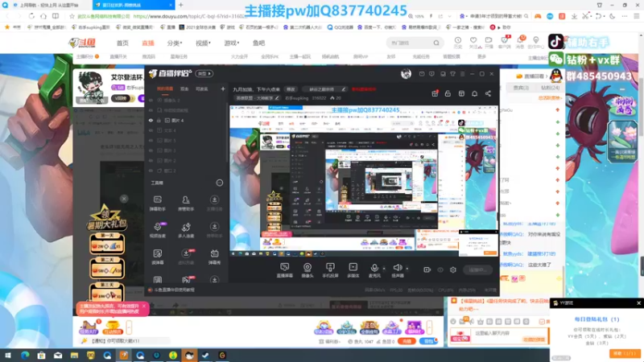Open the 鱼吧 nav item

[258, 43]
